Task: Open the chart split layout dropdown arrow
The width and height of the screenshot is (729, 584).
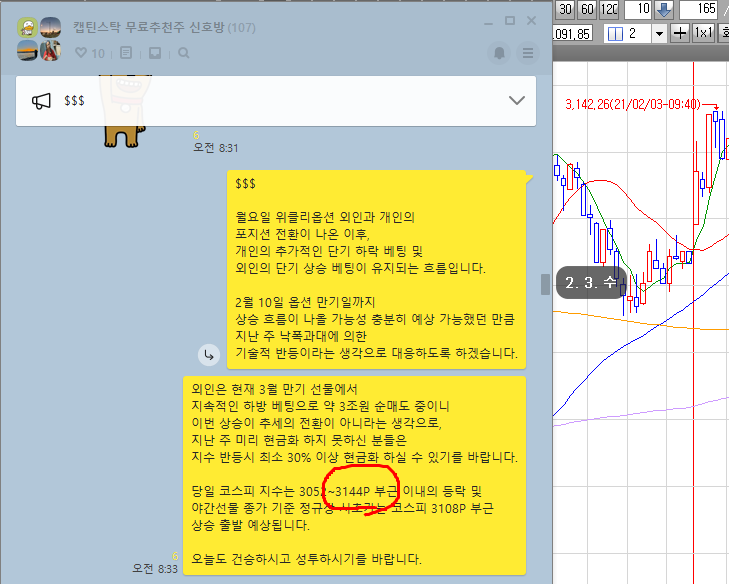Action: click(x=659, y=33)
